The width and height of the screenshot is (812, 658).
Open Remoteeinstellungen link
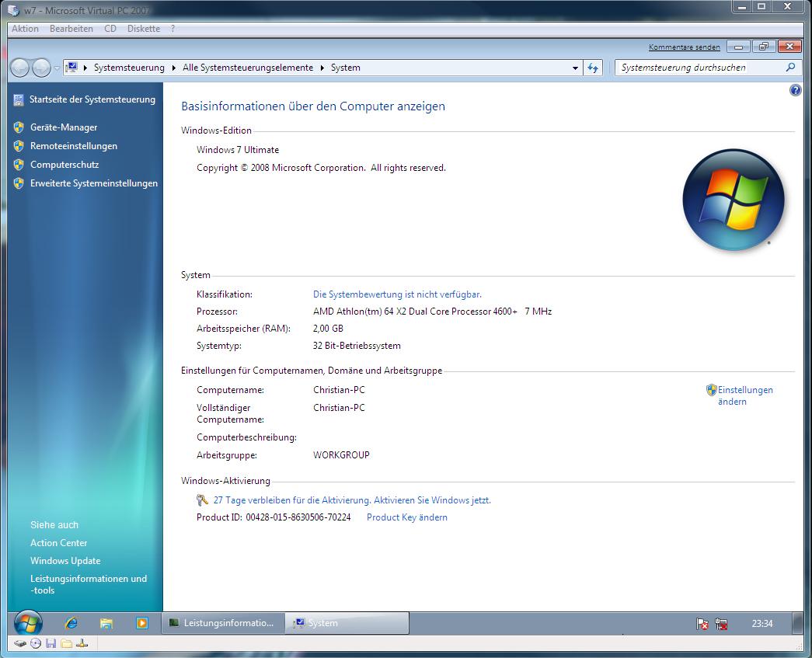click(74, 146)
